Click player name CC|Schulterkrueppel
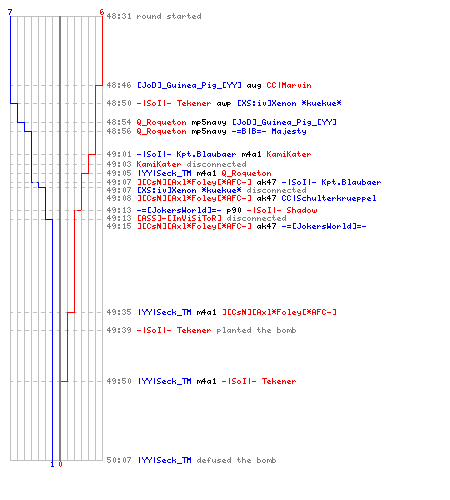 click(329, 198)
